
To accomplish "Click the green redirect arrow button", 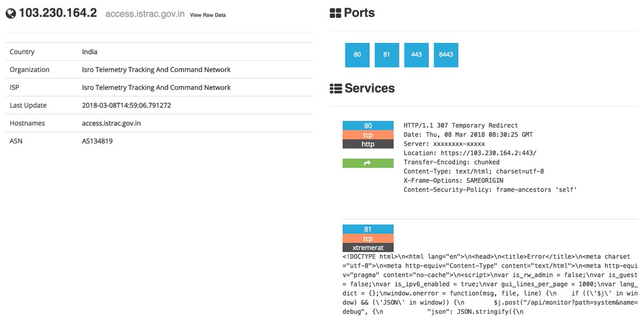I will click(x=368, y=163).
